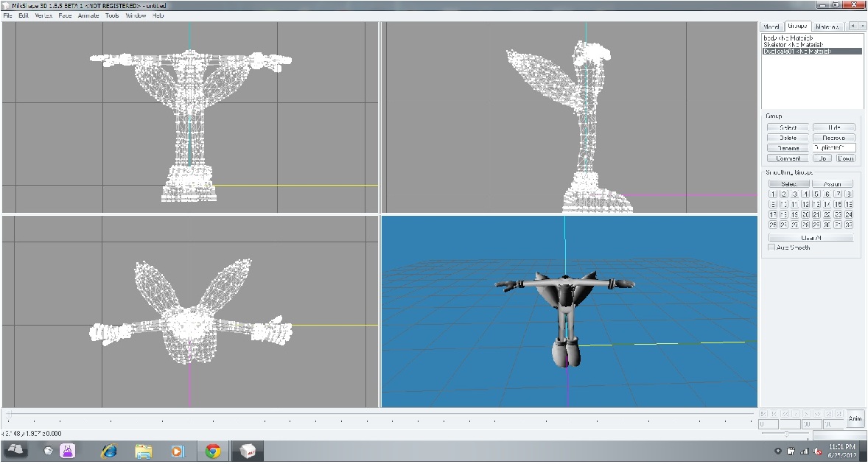Rename the selected group

coord(787,147)
